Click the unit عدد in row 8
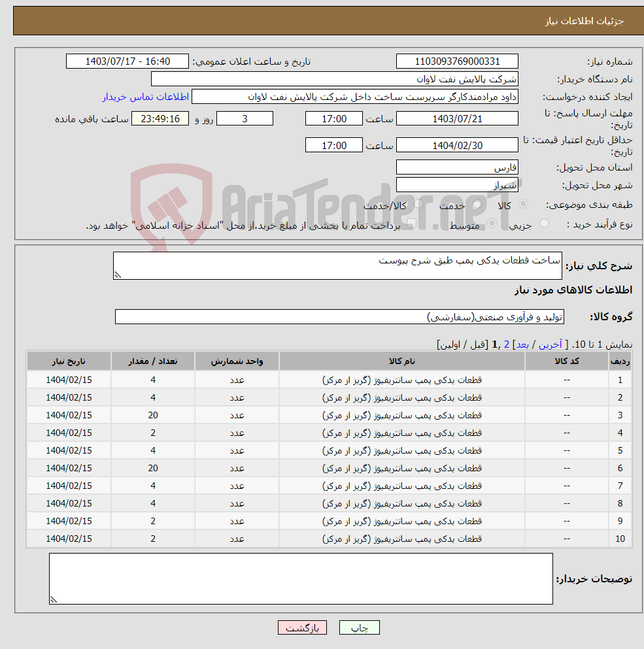Image resolution: width=644 pixels, height=649 pixels. coord(237,503)
